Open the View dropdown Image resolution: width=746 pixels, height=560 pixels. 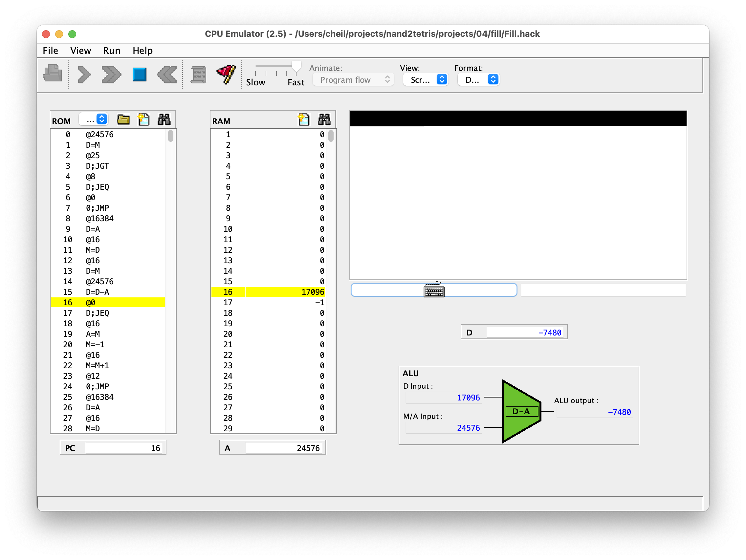(x=426, y=80)
